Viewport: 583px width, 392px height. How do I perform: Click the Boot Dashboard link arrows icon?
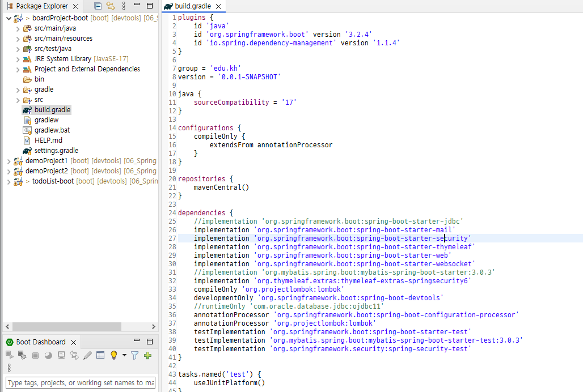pos(74,355)
